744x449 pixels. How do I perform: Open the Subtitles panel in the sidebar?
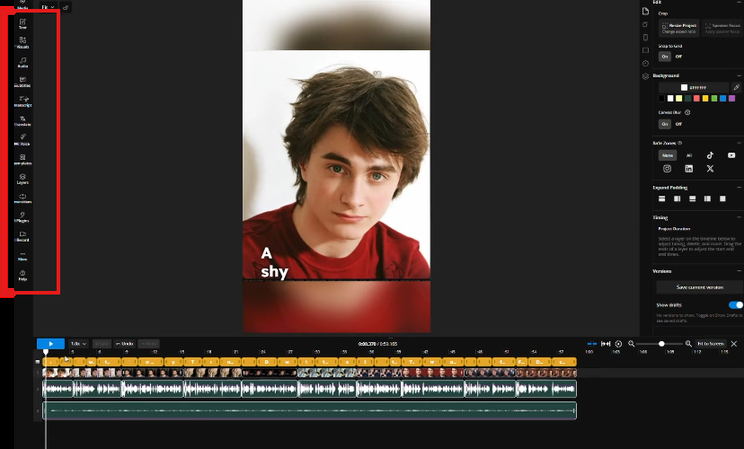pos(22,82)
